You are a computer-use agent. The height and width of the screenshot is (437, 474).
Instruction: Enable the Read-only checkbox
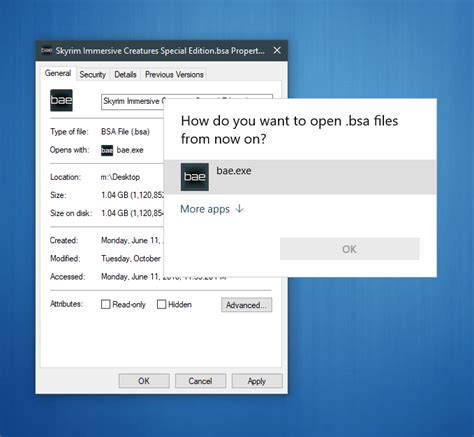pyautogui.click(x=105, y=304)
